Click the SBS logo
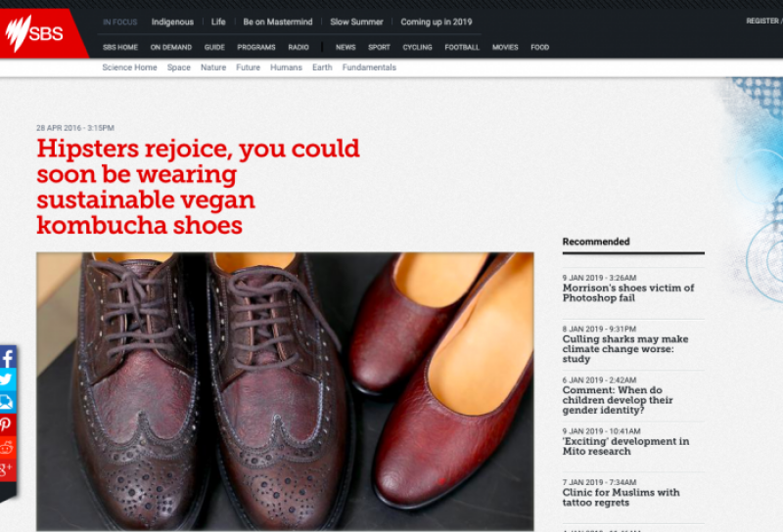The image size is (783, 532). 35,34
